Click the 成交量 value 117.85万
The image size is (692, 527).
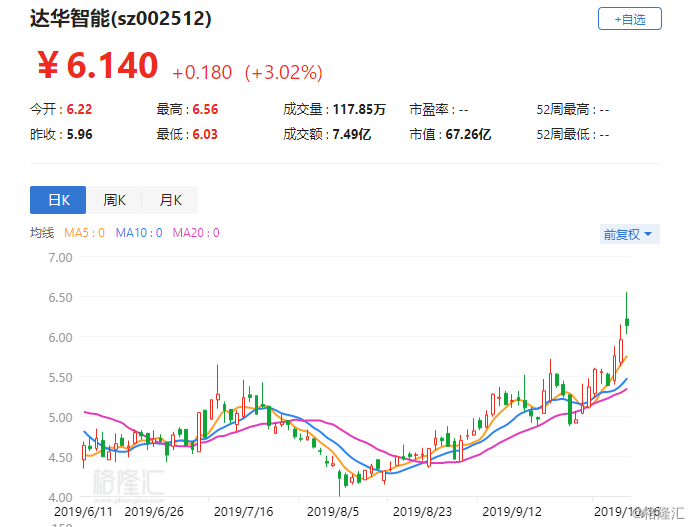coord(359,109)
